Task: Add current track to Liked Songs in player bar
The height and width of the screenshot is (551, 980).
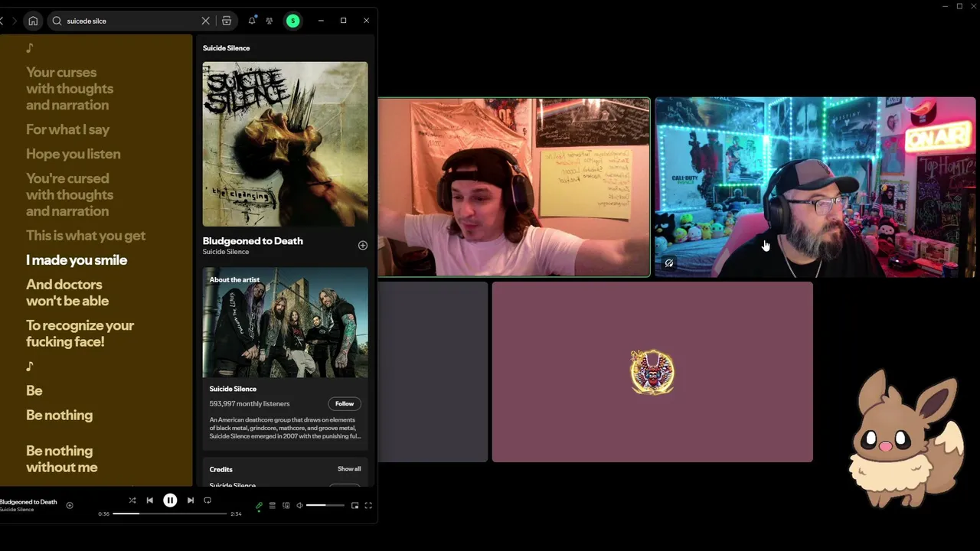Action: coord(70,505)
